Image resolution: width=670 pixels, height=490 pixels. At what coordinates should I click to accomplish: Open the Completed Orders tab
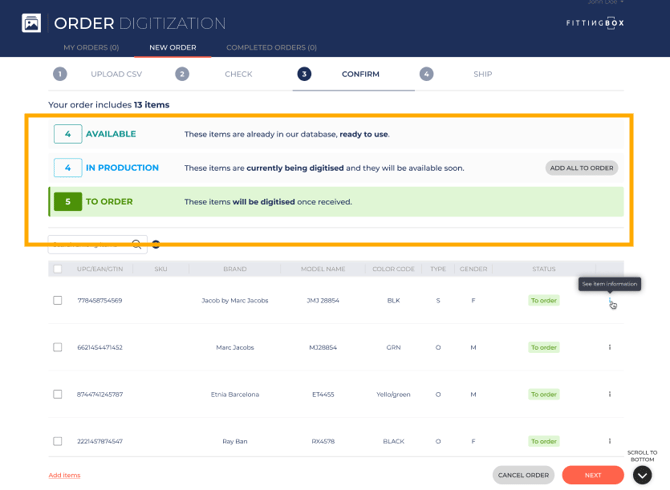click(271, 47)
